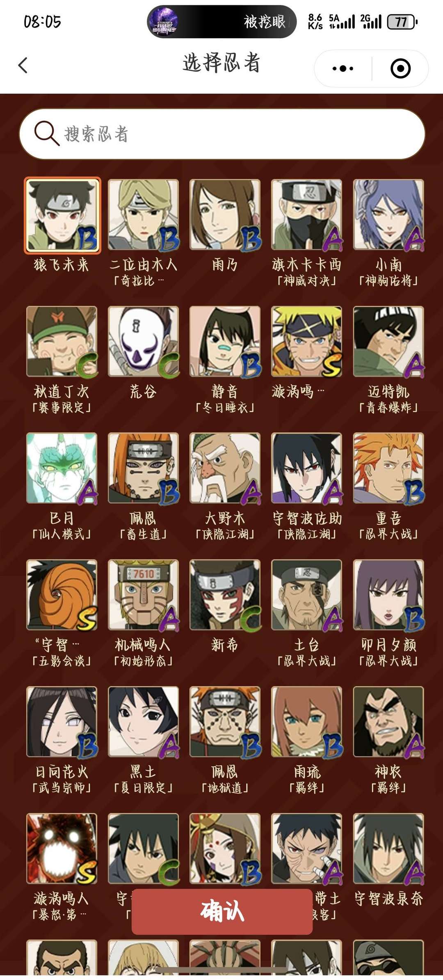Choose the masked 荒谷 ninja
443x980 pixels.
(x=143, y=342)
